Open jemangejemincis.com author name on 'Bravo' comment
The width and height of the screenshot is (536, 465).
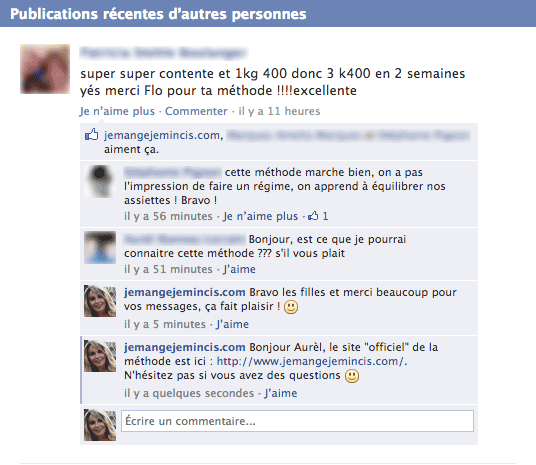click(185, 292)
